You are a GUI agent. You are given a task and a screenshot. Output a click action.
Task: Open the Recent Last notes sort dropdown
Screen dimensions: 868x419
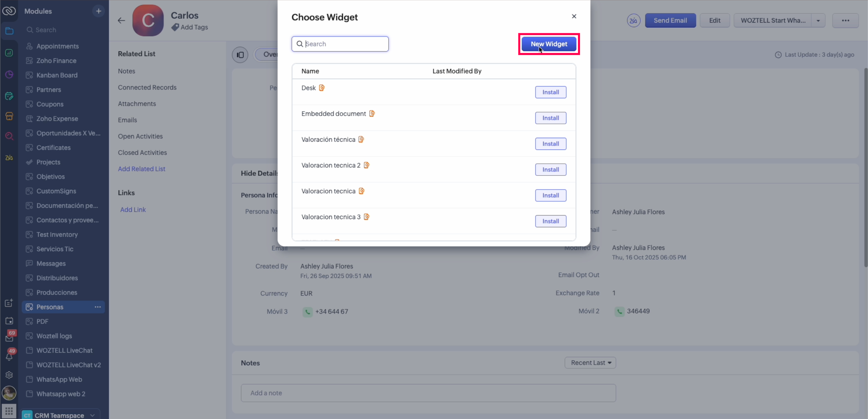pos(590,363)
